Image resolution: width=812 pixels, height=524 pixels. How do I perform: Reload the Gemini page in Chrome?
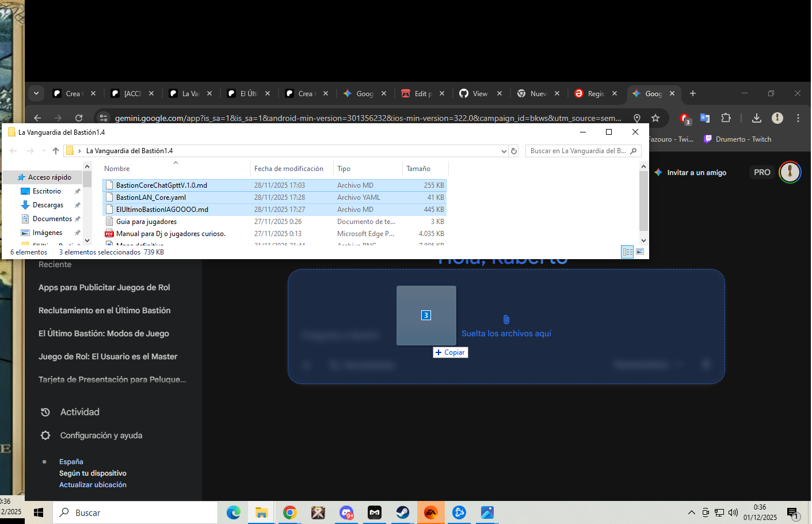coord(79,118)
